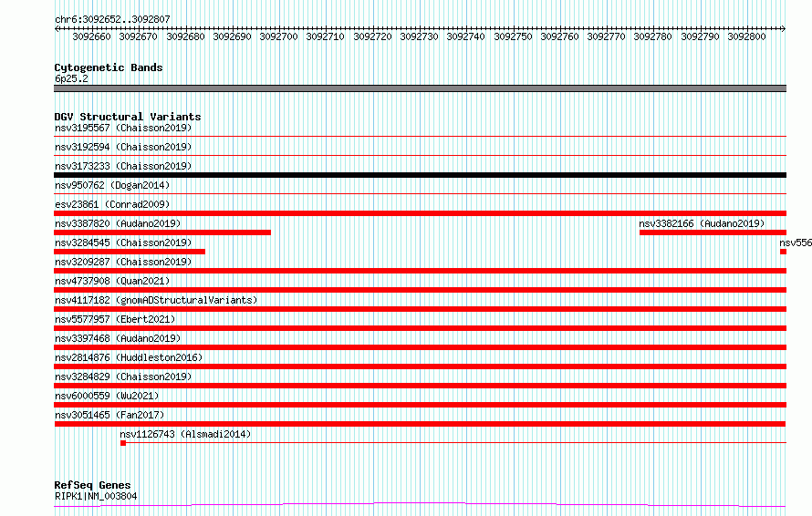
Task: Click the truncated nsv556 label at right edge
Action: pyautogui.click(x=796, y=243)
